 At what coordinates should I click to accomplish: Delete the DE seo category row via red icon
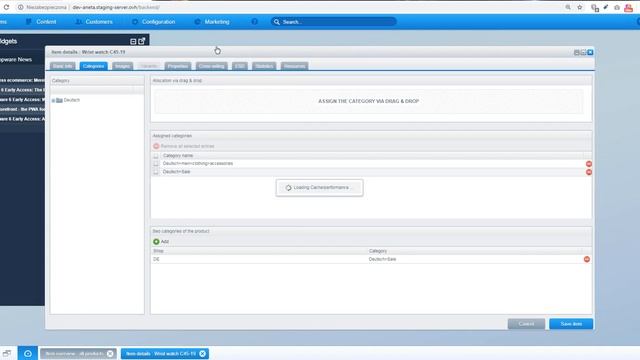click(587, 259)
